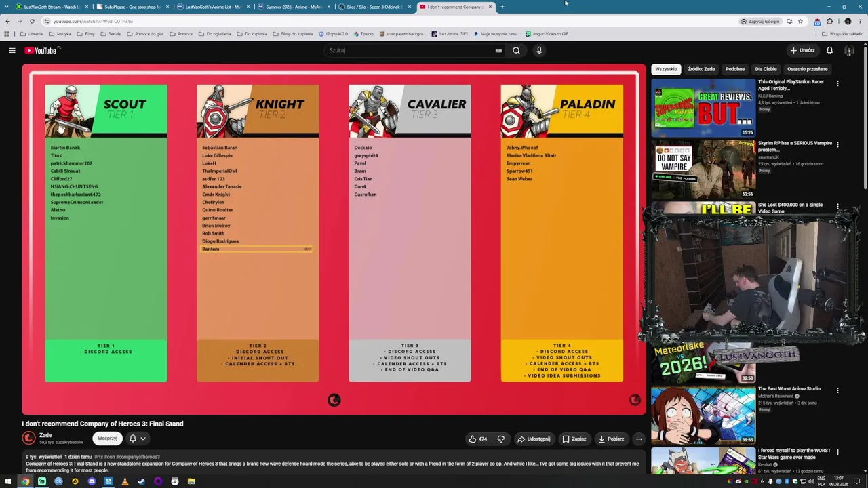This screenshot has width=868, height=488.
Task: Dislike the video with thumbs-down button
Action: click(500, 439)
